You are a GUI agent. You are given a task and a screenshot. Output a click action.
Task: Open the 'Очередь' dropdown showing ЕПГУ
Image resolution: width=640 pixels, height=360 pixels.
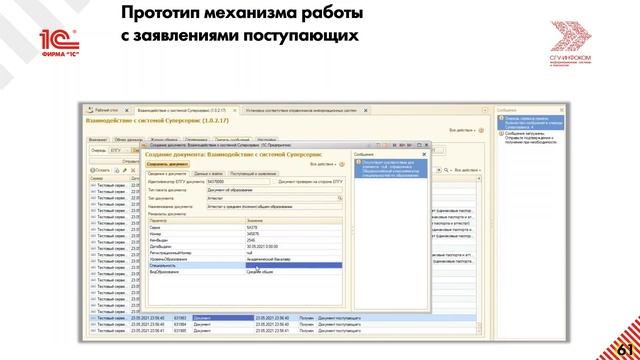coord(120,151)
